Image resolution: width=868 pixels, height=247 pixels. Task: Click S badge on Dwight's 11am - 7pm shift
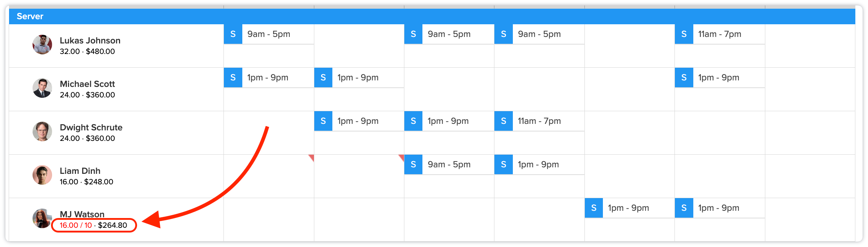[x=503, y=121]
